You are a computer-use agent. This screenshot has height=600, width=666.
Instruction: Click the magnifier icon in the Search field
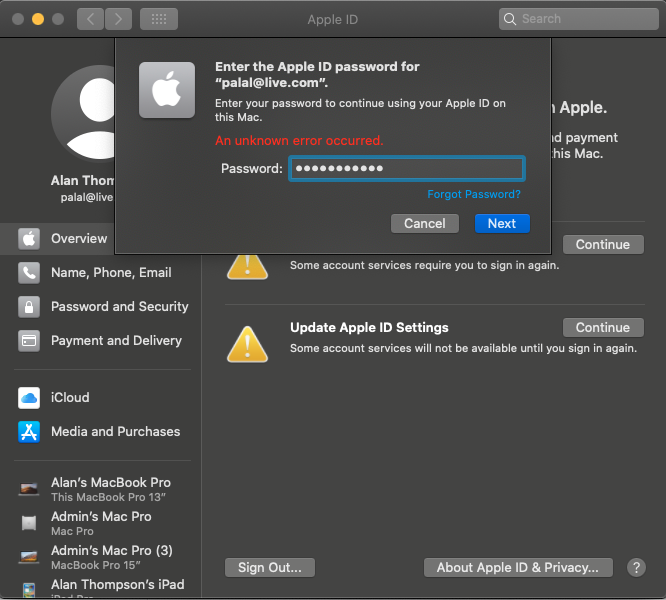click(x=510, y=19)
